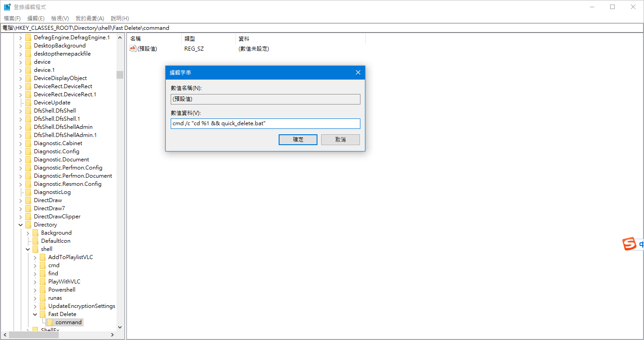Click the 名稱 column header
Image resolution: width=644 pixels, height=340 pixels.
coord(154,39)
